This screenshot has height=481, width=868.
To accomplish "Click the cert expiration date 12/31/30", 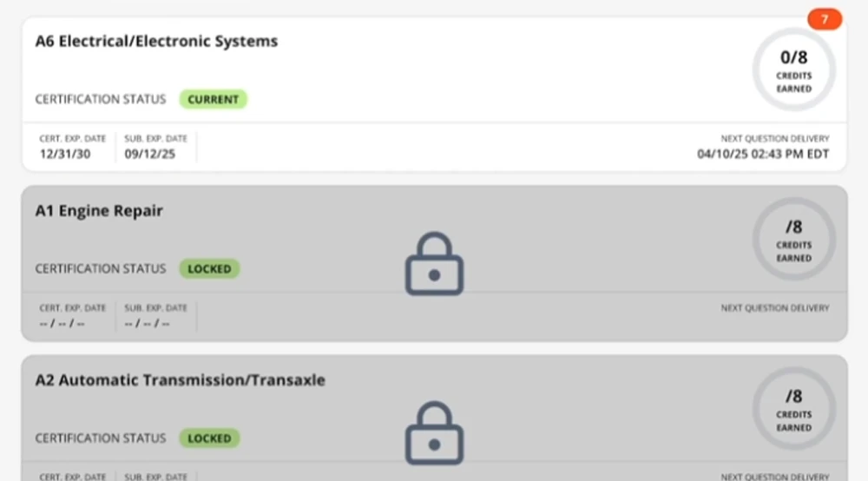I will (x=65, y=154).
